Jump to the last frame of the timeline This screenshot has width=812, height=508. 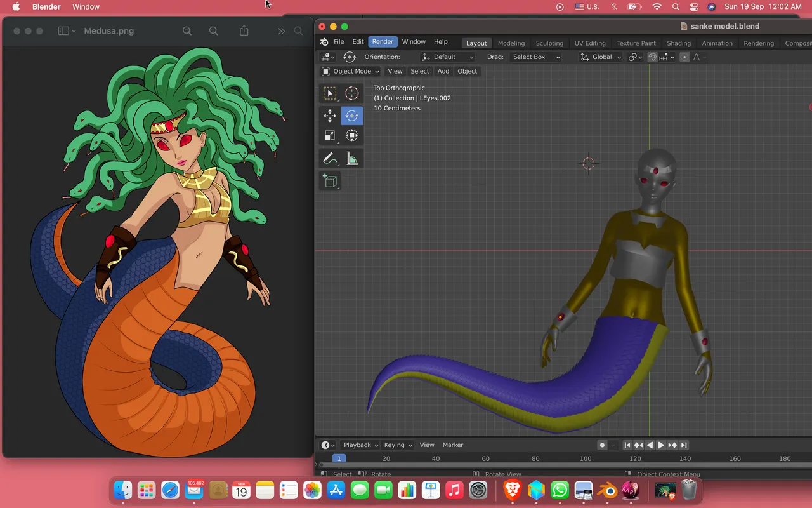(x=684, y=445)
